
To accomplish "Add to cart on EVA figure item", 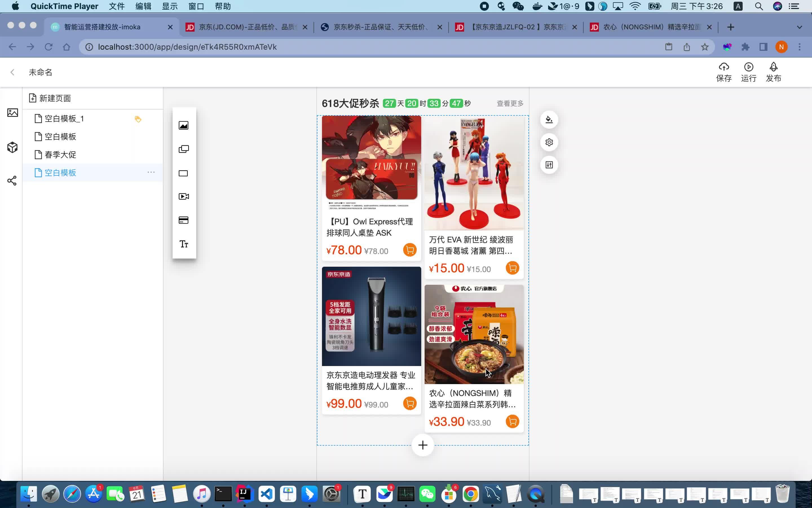I will coord(512,268).
